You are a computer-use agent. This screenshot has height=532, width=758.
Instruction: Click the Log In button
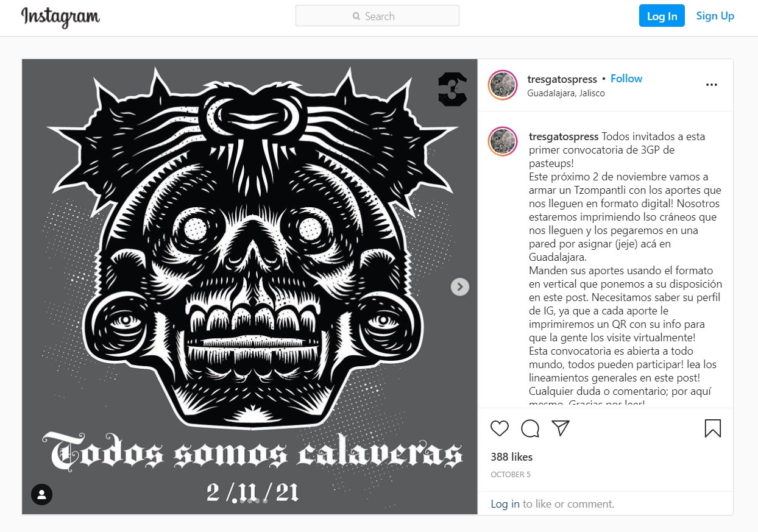pyautogui.click(x=662, y=16)
